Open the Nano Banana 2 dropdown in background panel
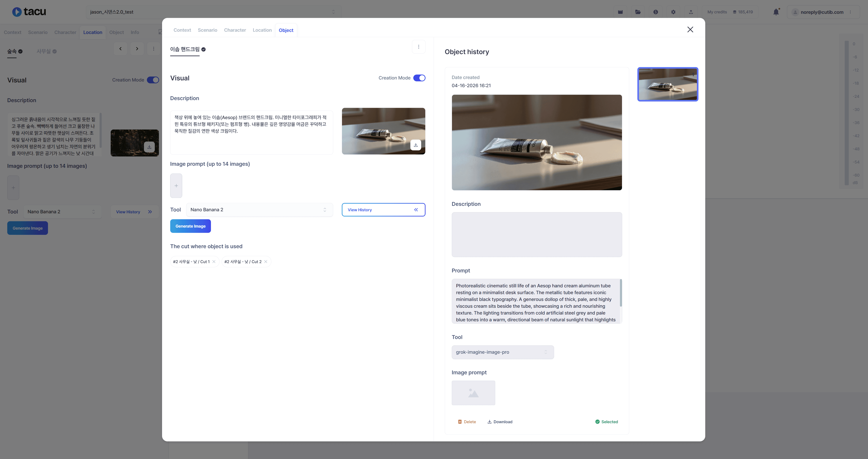This screenshot has height=459, width=868. [x=62, y=212]
